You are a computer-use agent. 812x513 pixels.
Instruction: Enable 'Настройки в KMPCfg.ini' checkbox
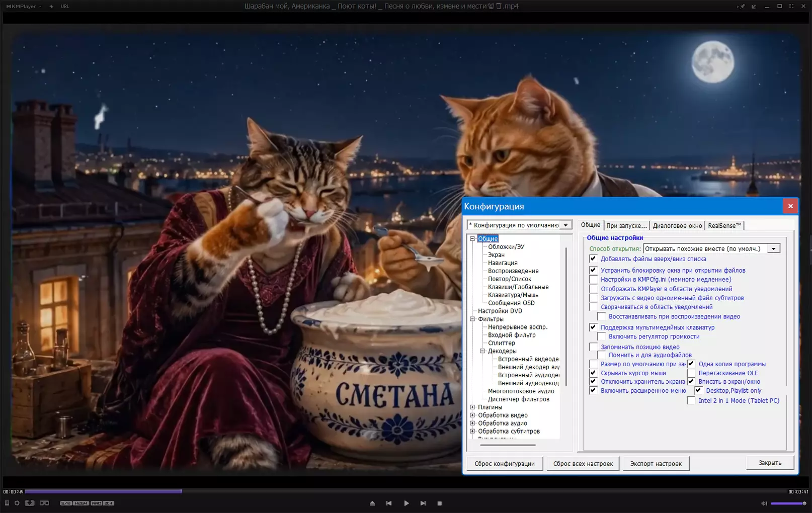tap(593, 279)
